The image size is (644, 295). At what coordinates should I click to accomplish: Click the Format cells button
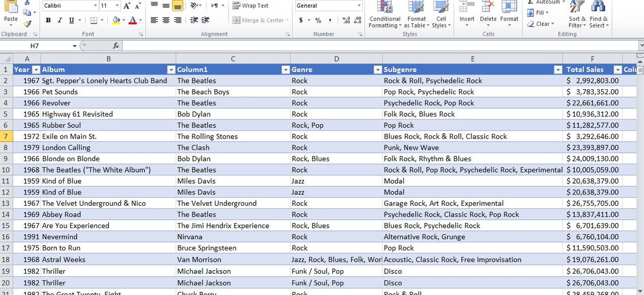click(x=509, y=15)
